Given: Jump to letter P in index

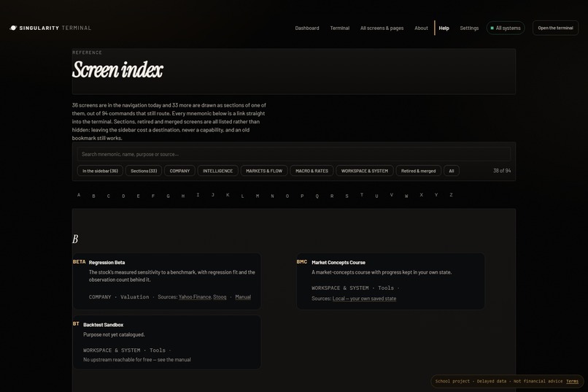Looking at the screenshot, I should [302, 196].
